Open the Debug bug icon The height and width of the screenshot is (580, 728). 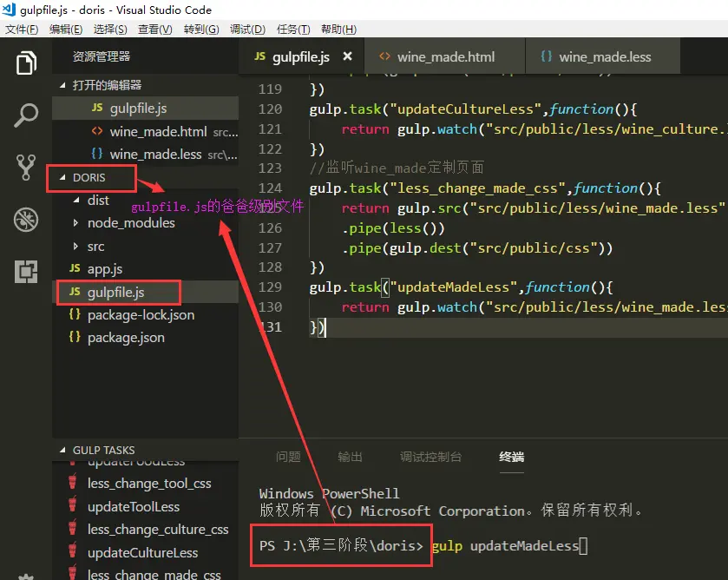point(26,220)
